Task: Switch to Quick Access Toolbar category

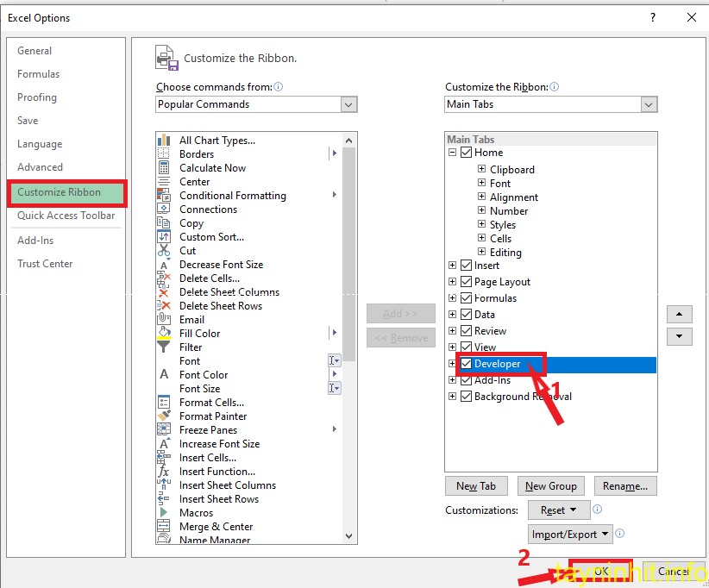Action: (x=66, y=216)
